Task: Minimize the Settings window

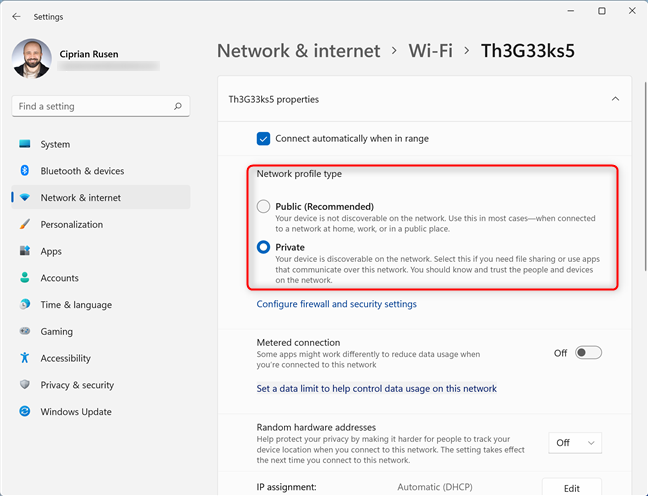Action: pyautogui.click(x=571, y=11)
